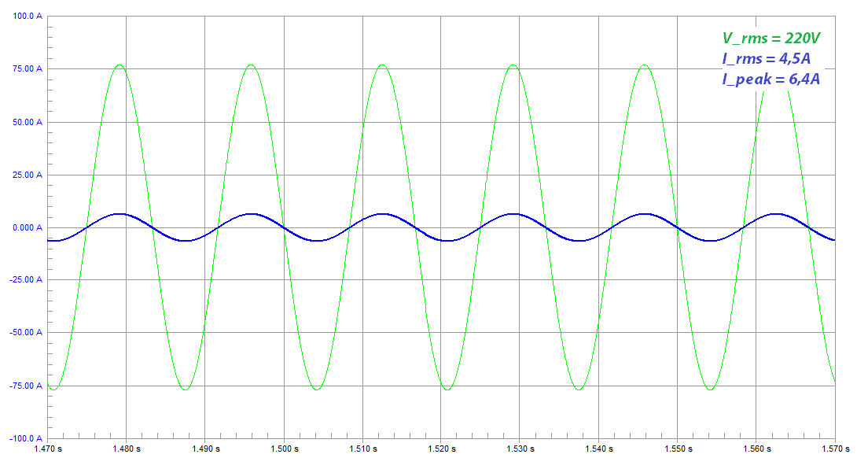
Task: Click green waveform peak nearest 1.480 s
Action: click(x=120, y=65)
